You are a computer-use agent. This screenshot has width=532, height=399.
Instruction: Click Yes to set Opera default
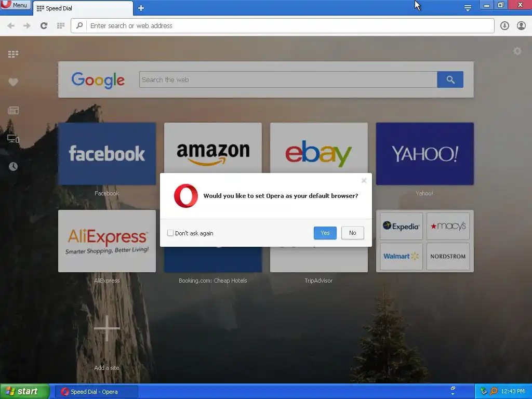click(x=325, y=233)
